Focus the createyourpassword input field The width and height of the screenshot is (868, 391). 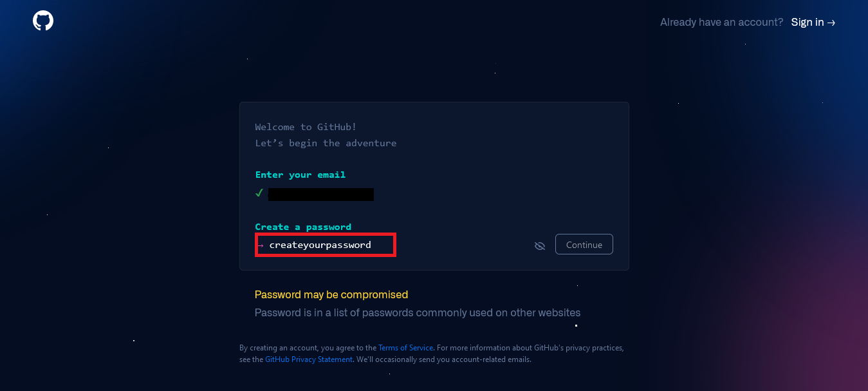(x=326, y=245)
